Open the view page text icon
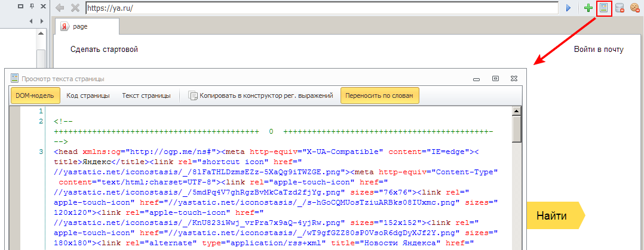This screenshot has height=250, width=644. click(x=604, y=8)
